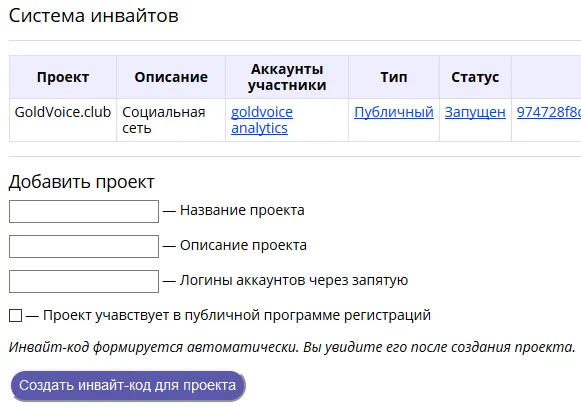Image resolution: width=581 pixels, height=409 pixels.
Task: Click the Социальная сеть description cell
Action: coord(171,120)
